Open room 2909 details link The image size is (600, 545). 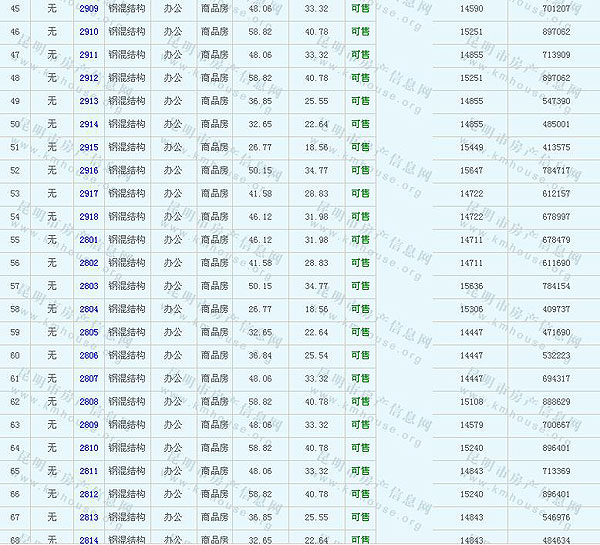click(89, 8)
